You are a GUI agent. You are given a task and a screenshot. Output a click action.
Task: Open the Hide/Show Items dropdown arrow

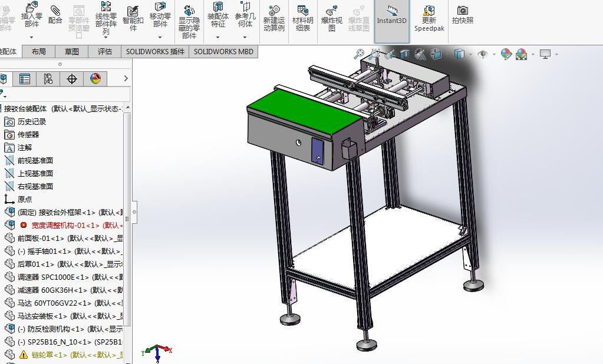494,55
